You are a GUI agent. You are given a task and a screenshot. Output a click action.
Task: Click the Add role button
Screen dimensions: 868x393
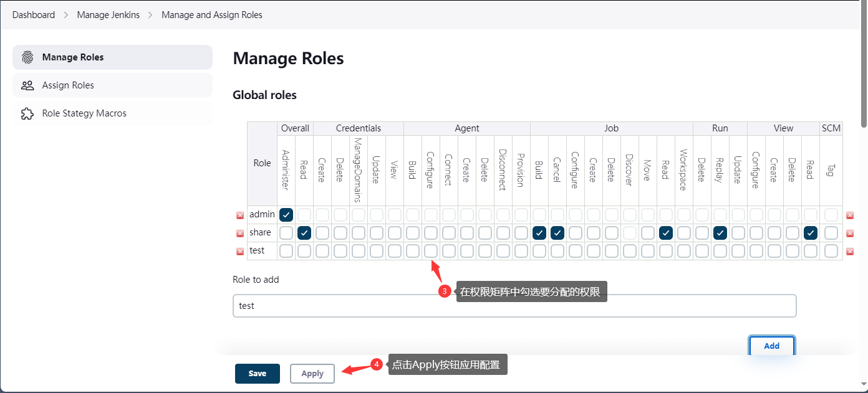coord(771,346)
